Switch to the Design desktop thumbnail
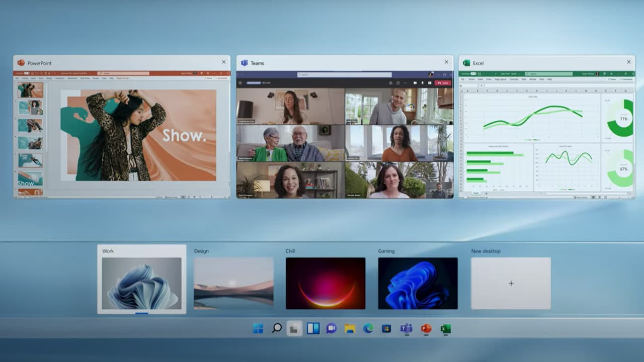 tap(233, 284)
